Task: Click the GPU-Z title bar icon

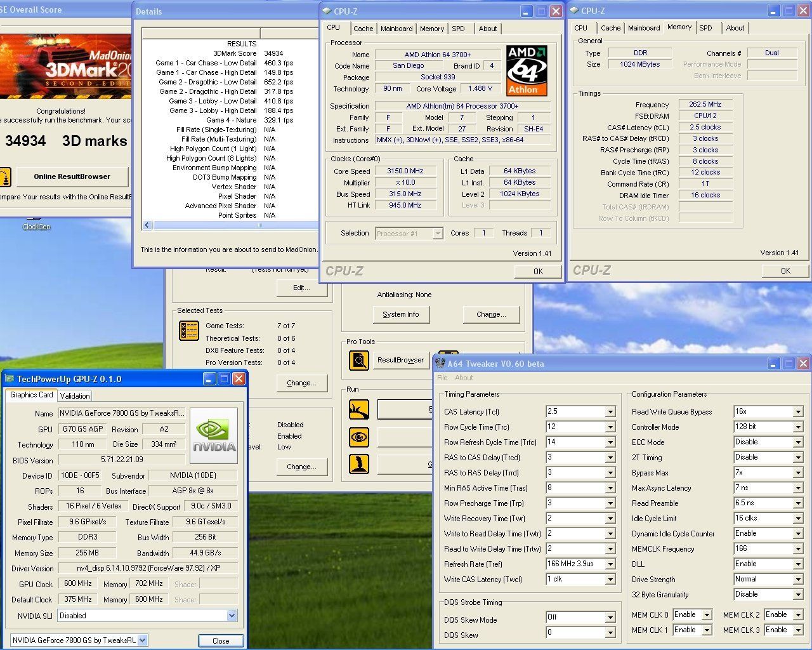Action: pos(10,379)
